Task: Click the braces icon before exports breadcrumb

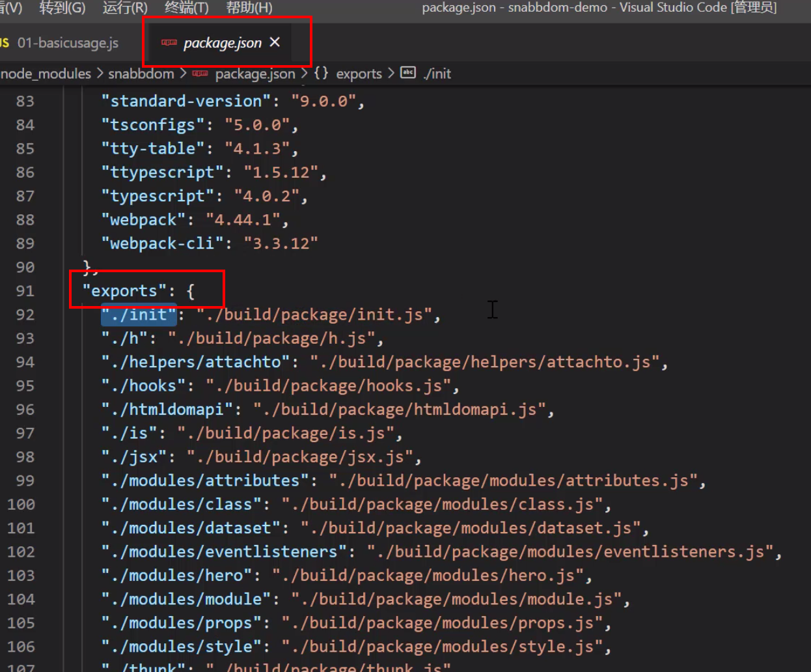Action: [321, 73]
